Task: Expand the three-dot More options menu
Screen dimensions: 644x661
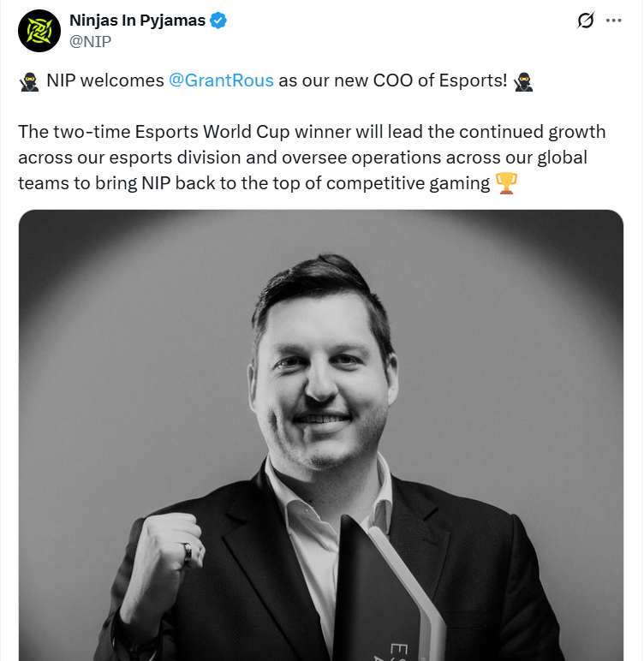Action: 613,21
